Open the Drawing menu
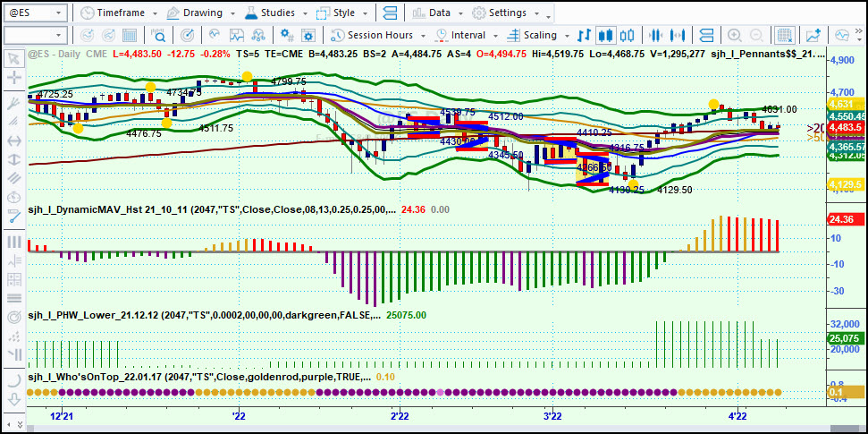868x434 pixels. coord(194,13)
